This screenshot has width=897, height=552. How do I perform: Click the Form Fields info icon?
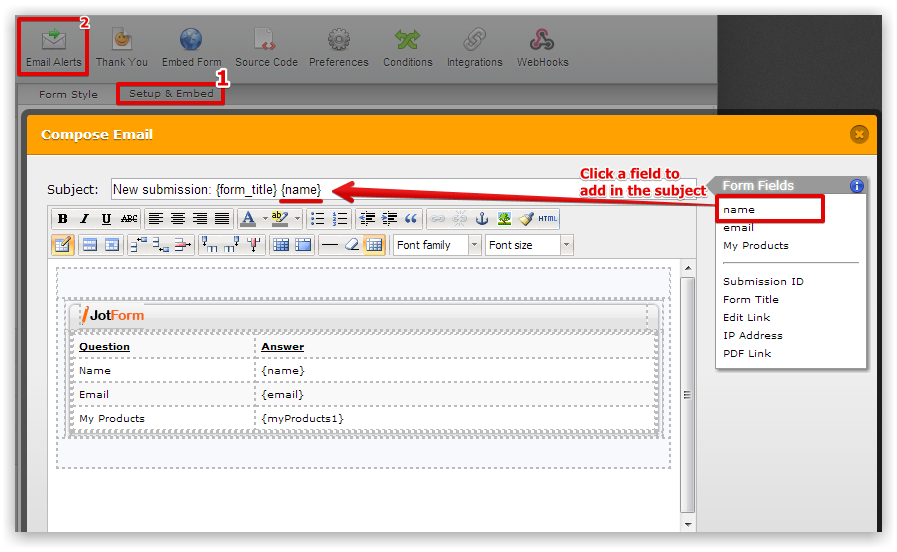[856, 186]
